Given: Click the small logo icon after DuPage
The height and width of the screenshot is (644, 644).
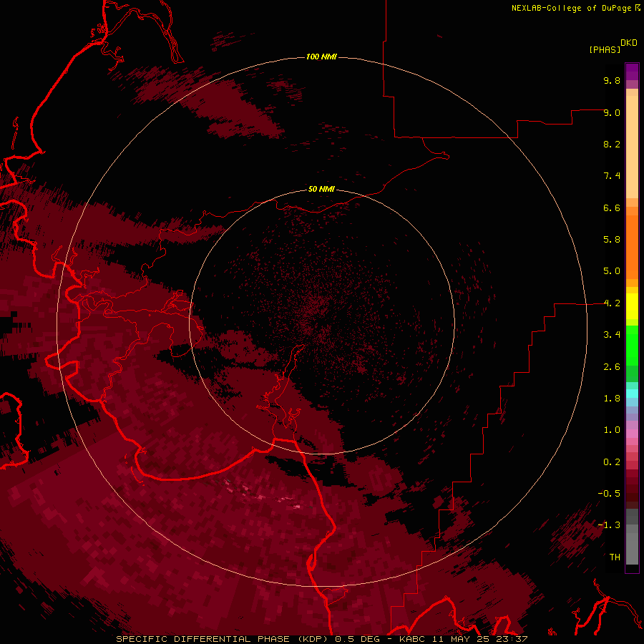Looking at the screenshot, I should point(638,7).
